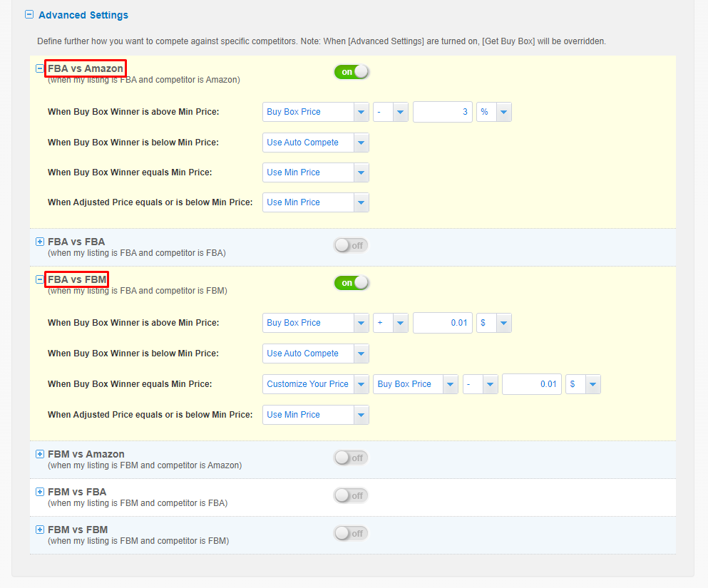The width and height of the screenshot is (708, 588).
Task: Turn on the FBA vs FBA toggle
Action: click(x=352, y=245)
